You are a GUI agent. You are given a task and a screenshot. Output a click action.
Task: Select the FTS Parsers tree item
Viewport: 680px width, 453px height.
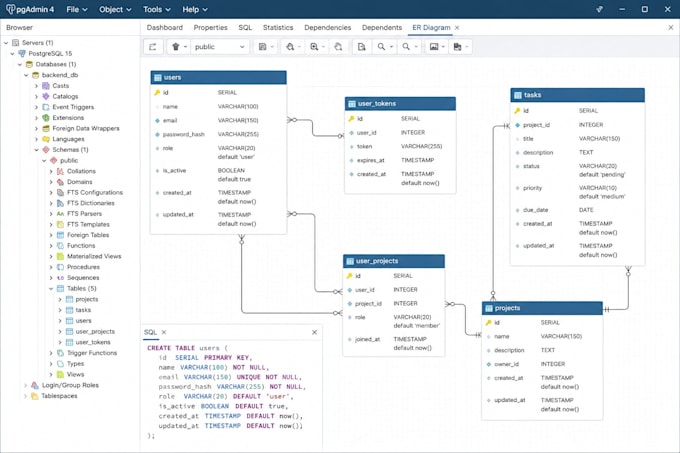click(x=84, y=214)
